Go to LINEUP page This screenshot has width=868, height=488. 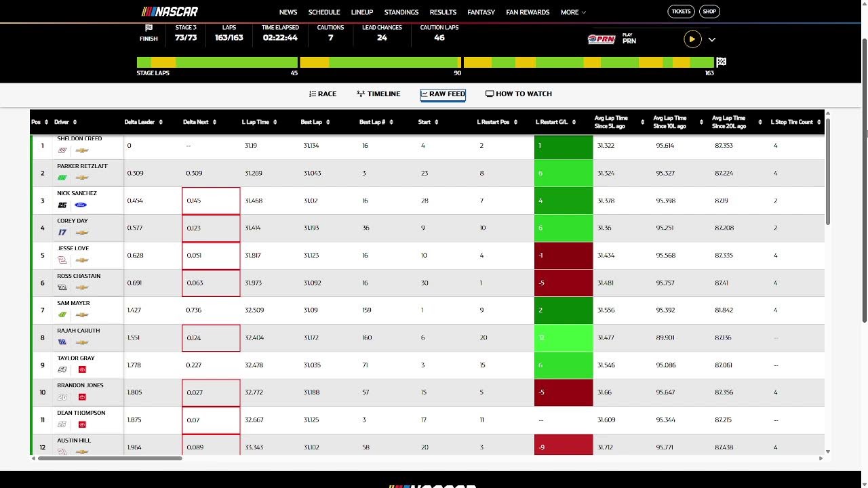[x=362, y=12]
